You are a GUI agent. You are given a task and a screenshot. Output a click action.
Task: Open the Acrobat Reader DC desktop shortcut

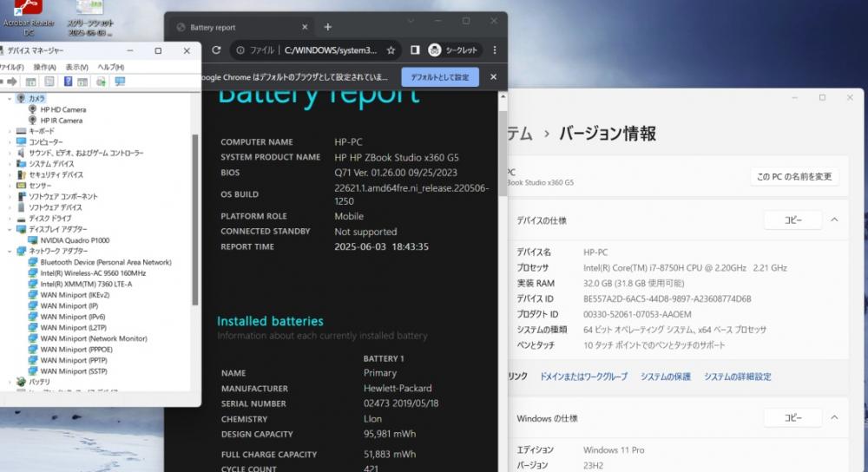pyautogui.click(x=29, y=16)
